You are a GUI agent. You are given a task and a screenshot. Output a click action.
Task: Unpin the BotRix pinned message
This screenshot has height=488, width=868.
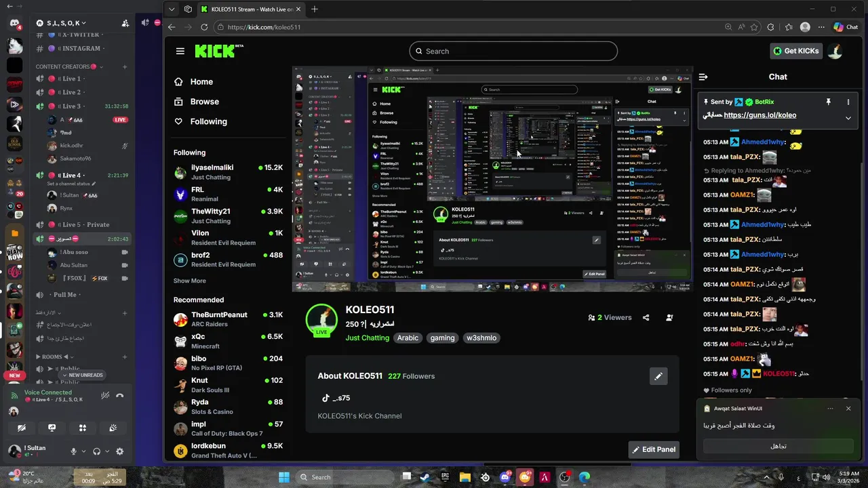pos(828,102)
